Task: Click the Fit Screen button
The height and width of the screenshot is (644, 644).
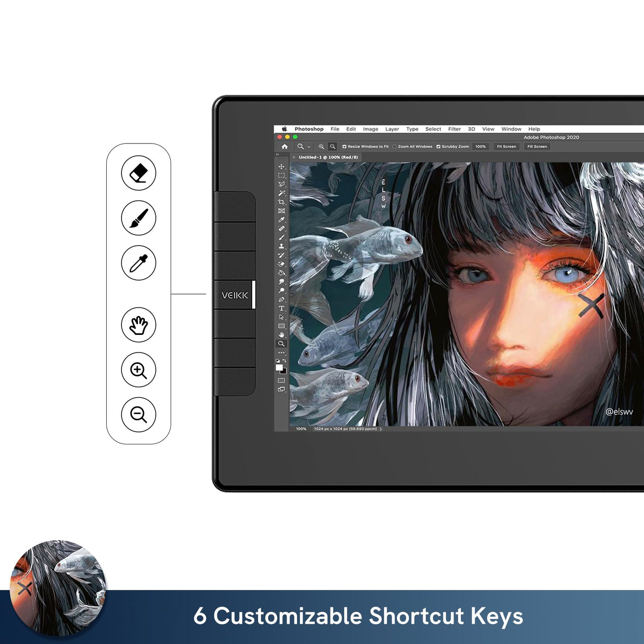Action: pyautogui.click(x=506, y=147)
